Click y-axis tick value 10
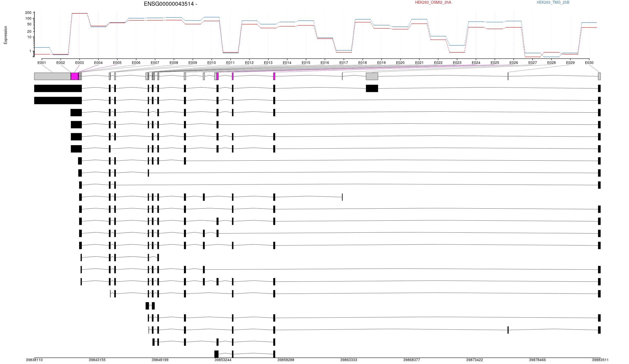Image resolution: width=629 pixels, height=364 pixels. click(29, 37)
